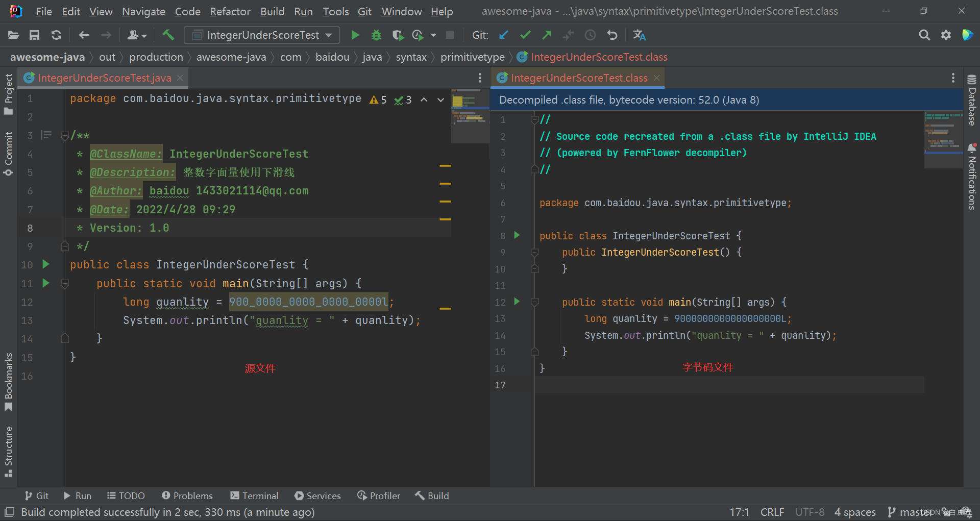Click the 5 warnings inspection indicator
The width and height of the screenshot is (980, 521).
378,100
